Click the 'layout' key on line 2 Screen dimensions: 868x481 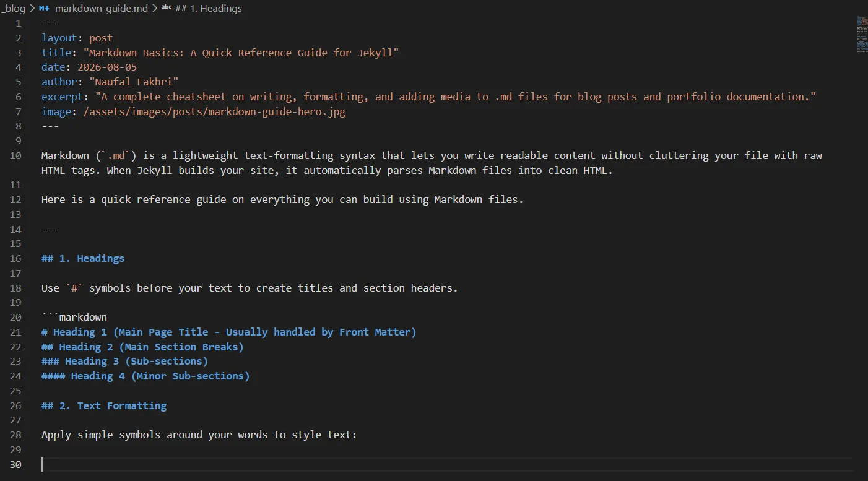59,38
